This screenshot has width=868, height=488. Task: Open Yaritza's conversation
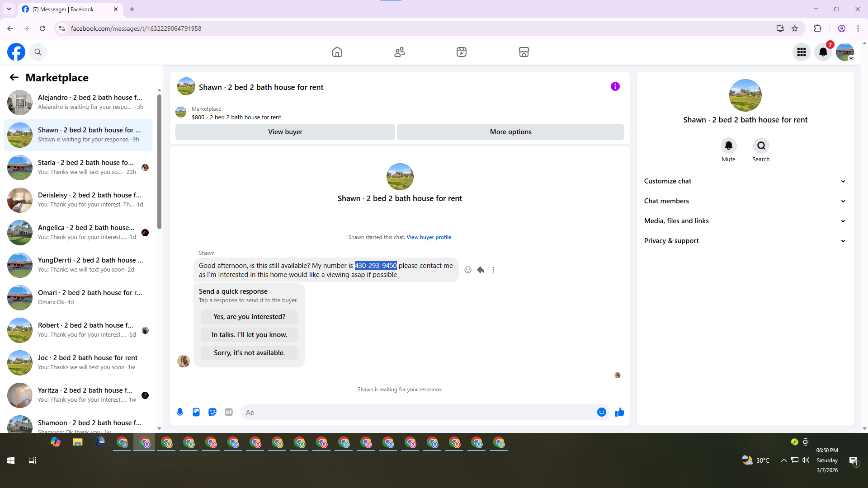click(78, 395)
